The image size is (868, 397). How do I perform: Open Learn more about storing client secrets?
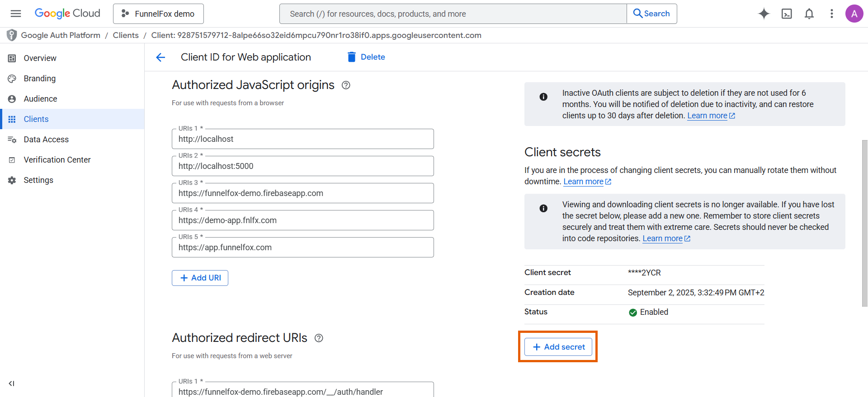(x=666, y=238)
